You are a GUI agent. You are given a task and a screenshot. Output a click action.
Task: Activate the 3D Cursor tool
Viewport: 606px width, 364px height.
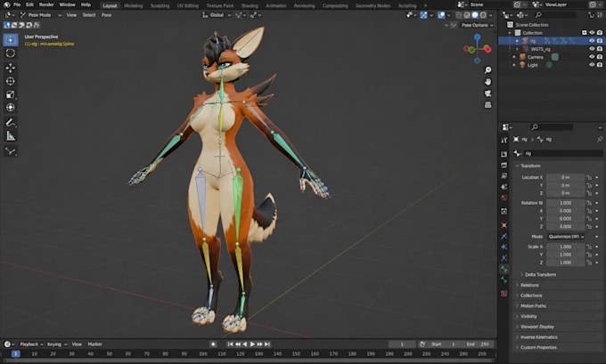tap(11, 53)
